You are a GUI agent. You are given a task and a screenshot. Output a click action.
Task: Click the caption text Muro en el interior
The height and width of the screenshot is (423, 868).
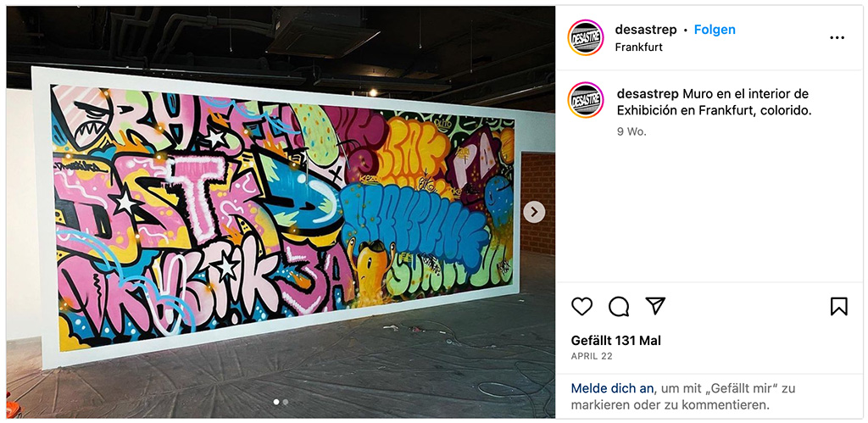coord(738,93)
